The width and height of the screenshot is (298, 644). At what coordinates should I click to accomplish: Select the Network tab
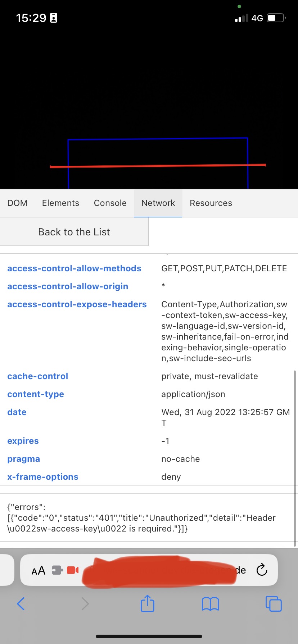[158, 203]
